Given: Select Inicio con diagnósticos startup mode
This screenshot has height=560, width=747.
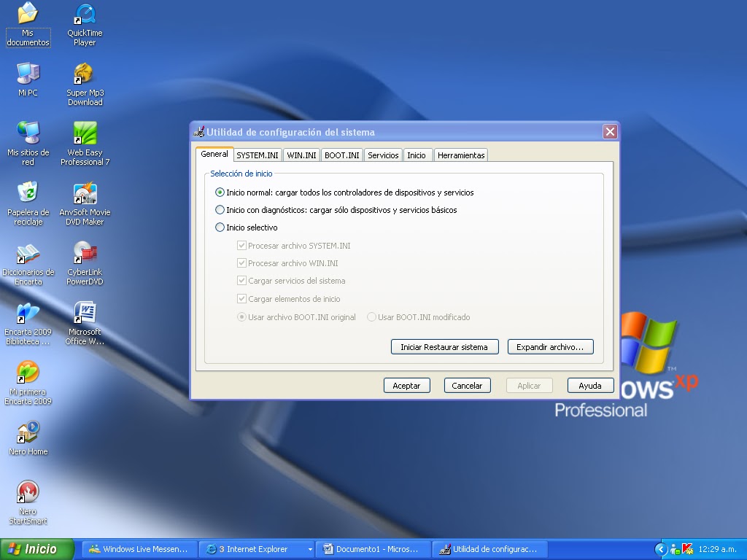Looking at the screenshot, I should pyautogui.click(x=220, y=209).
